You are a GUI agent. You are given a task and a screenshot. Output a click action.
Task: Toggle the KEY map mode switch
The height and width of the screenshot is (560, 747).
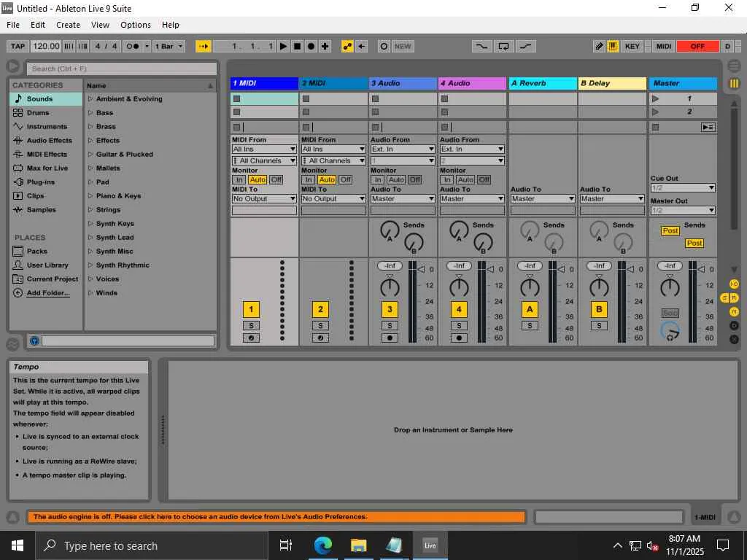pos(632,46)
